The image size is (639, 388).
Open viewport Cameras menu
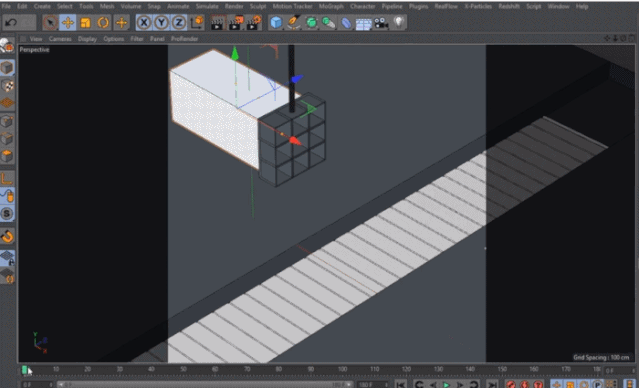point(60,39)
